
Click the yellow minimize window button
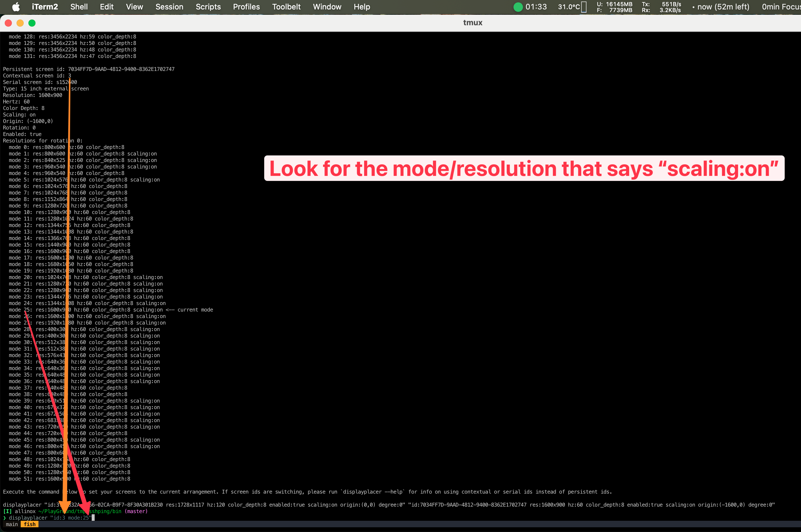pos(20,23)
